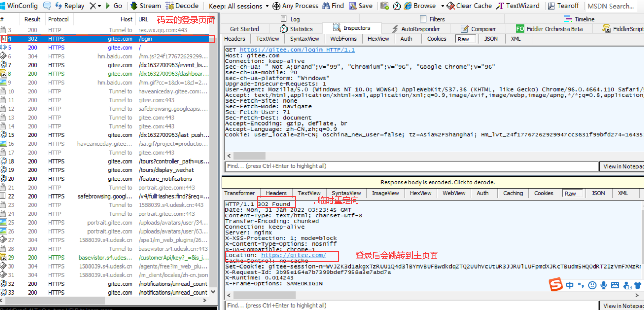The height and width of the screenshot is (310, 644).
Task: Select response Caching tab
Action: coord(513,193)
